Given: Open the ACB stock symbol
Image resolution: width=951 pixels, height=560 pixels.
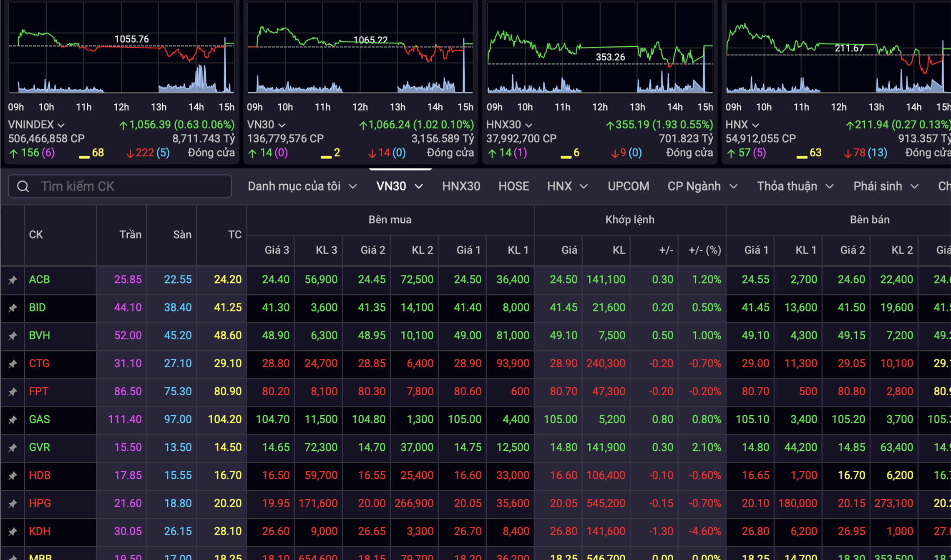Looking at the screenshot, I should tap(39, 279).
